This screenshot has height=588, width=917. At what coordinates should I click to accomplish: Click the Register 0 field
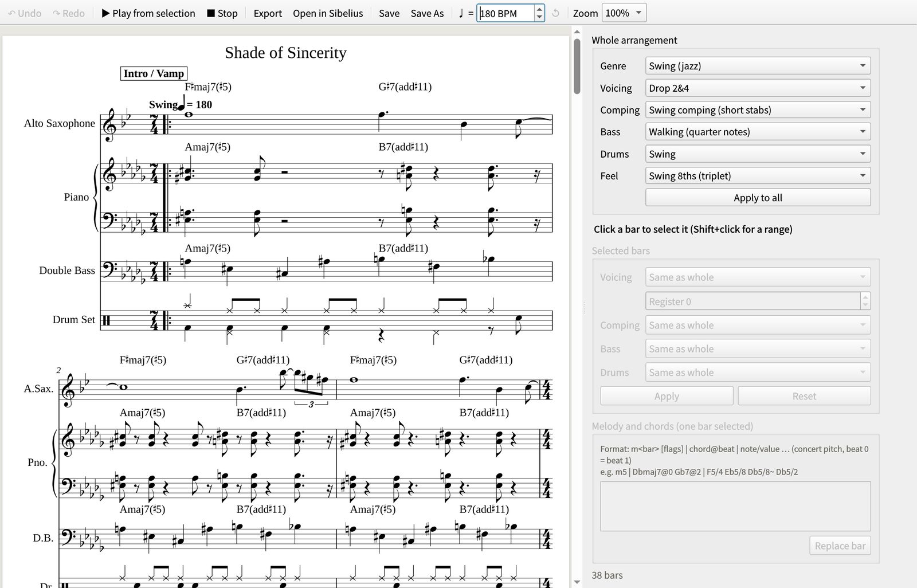coord(753,301)
